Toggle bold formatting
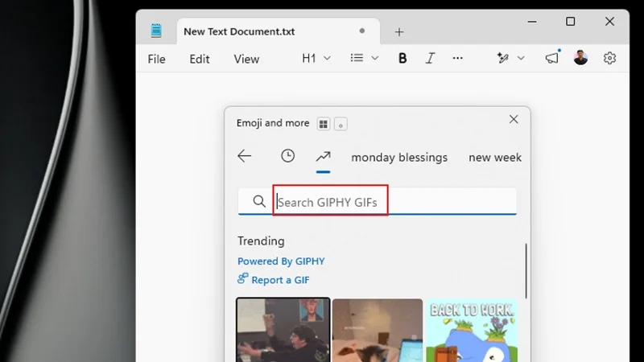 click(402, 58)
